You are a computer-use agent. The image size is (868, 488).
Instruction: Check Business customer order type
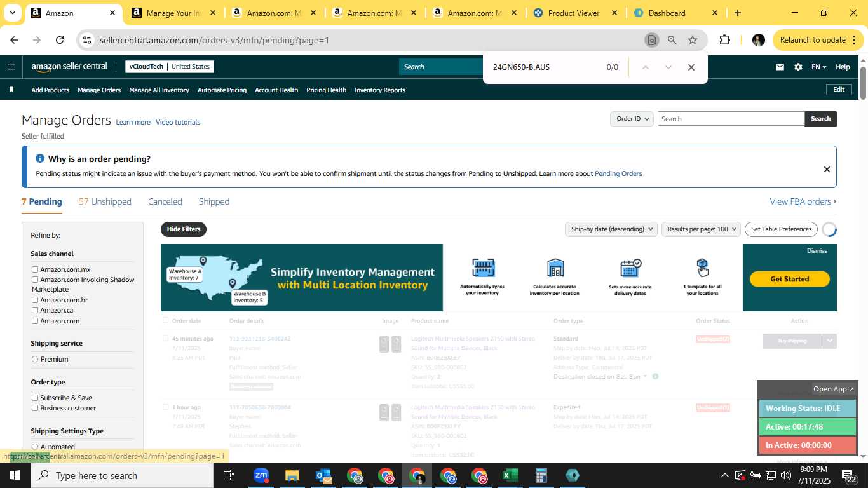tap(35, 408)
